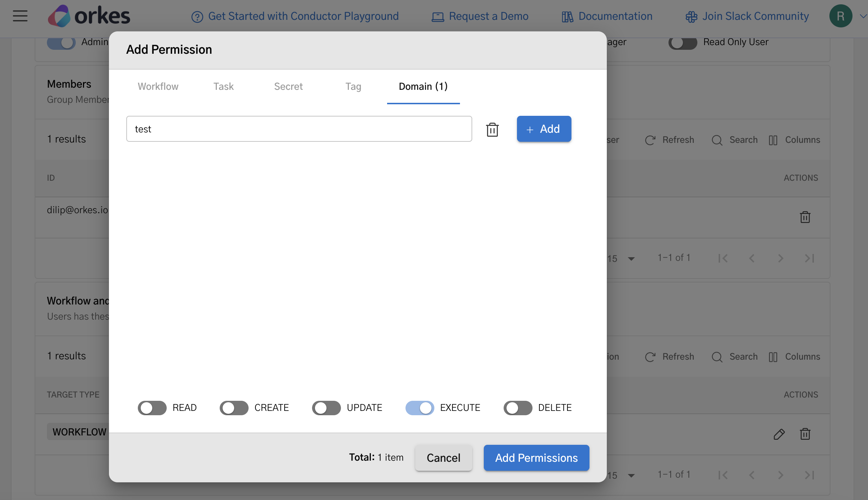Viewport: 868px width, 500px height.
Task: Click the Add Permissions button
Action: 536,458
